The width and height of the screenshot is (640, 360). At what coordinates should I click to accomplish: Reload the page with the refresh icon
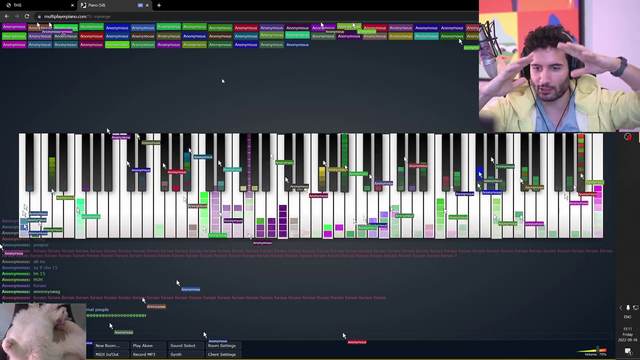[27, 16]
